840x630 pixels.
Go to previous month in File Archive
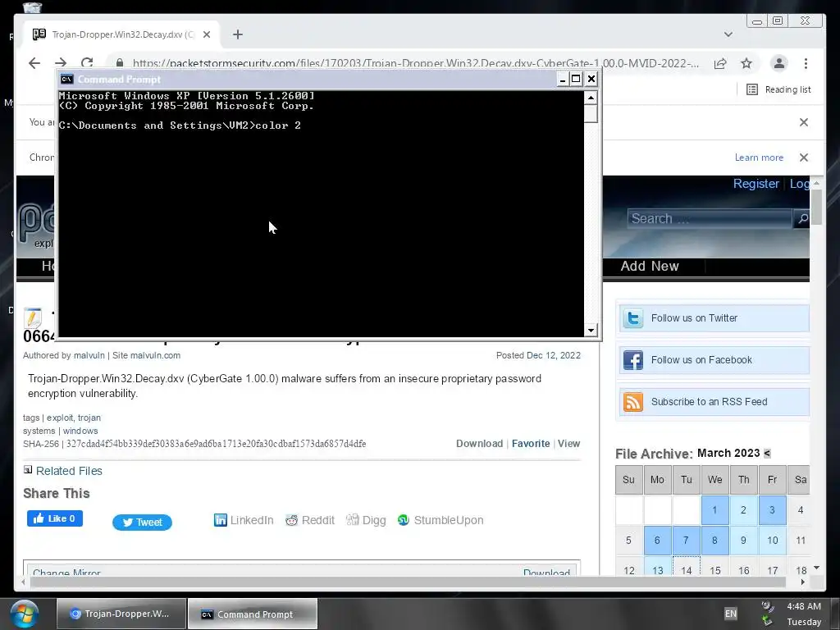click(x=767, y=453)
